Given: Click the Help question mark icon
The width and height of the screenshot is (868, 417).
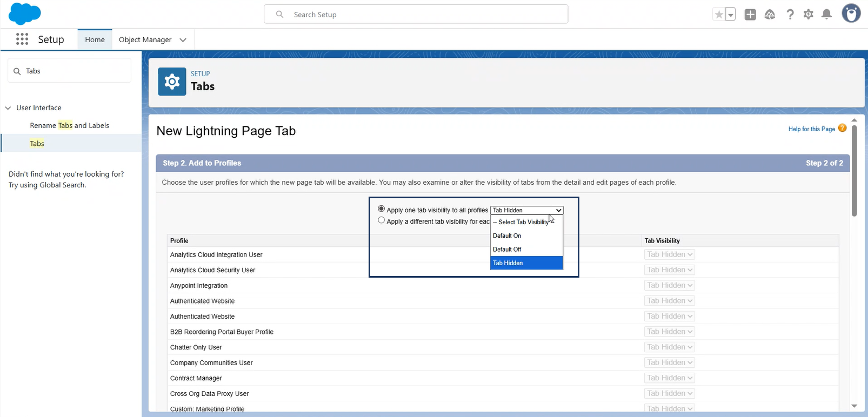Looking at the screenshot, I should (x=790, y=15).
